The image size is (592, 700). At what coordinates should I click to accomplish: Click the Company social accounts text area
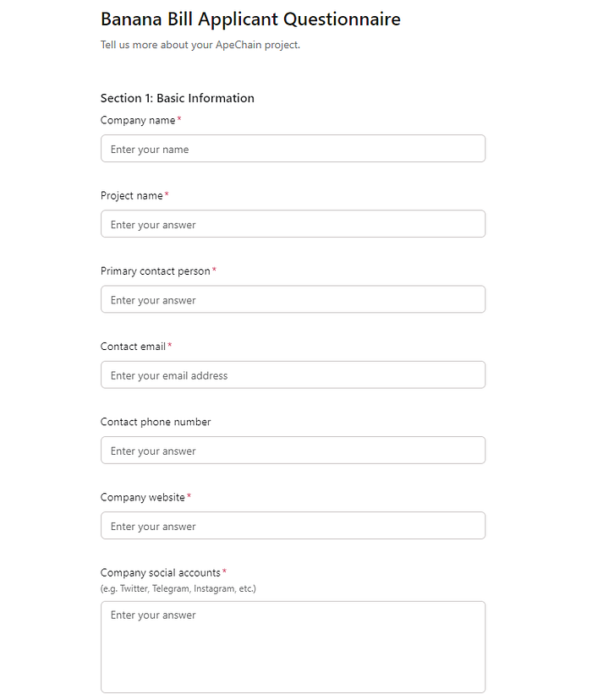293,647
